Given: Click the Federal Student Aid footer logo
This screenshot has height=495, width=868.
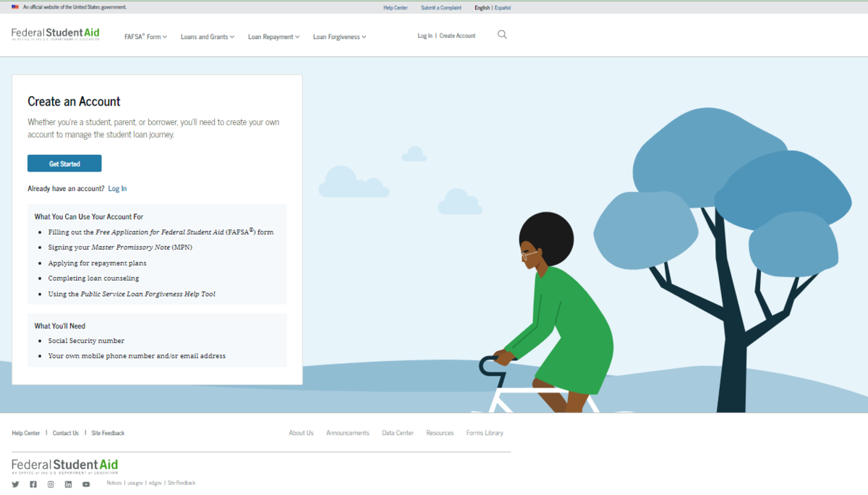Looking at the screenshot, I should 64,465.
